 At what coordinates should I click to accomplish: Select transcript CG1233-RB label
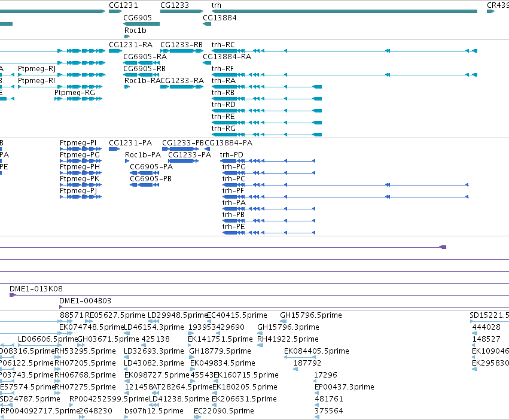pos(181,44)
